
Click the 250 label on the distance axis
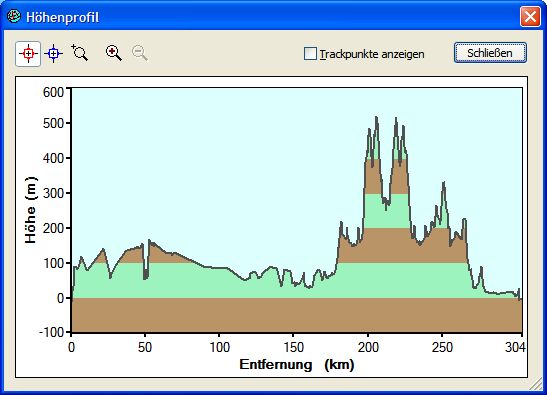(x=442, y=348)
